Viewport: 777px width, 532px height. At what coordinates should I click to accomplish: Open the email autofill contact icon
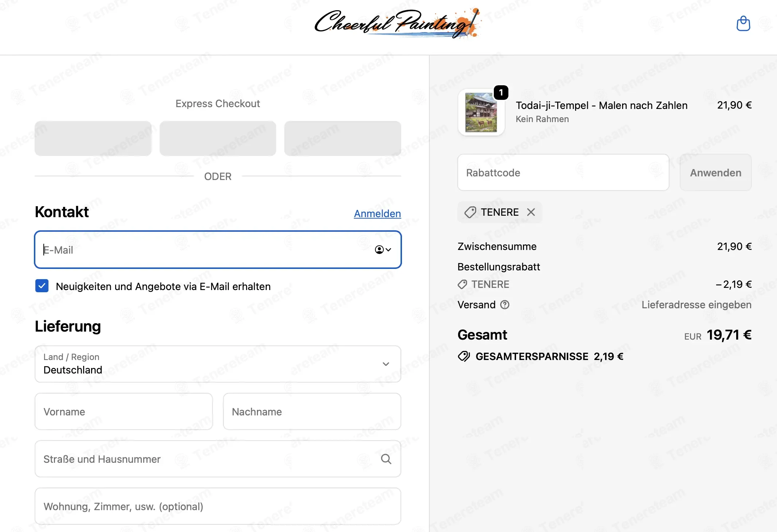click(383, 250)
